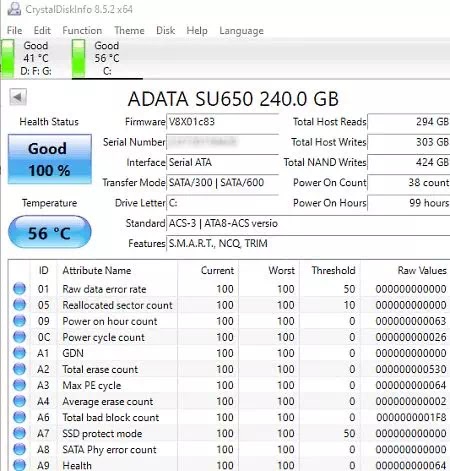Click the Transfer Mode field SATA/300 | SATA/600
This screenshot has width=450, height=471.
222,183
